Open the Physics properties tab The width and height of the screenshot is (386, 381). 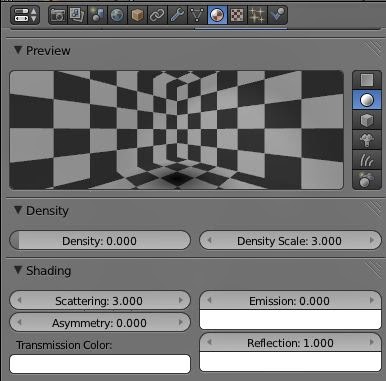pos(277,15)
